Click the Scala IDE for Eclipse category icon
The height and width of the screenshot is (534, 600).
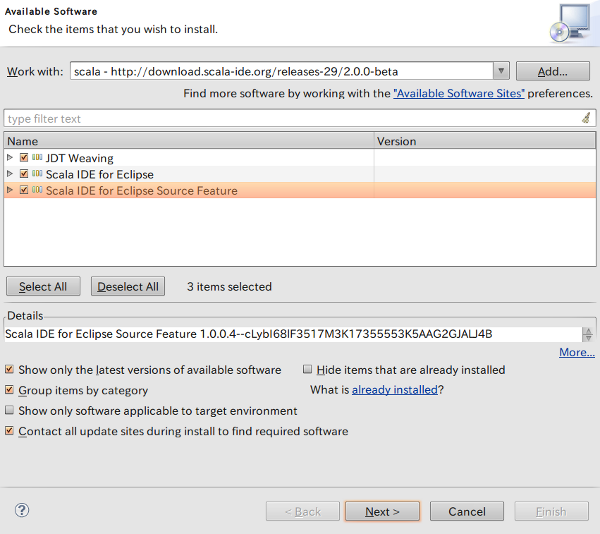[x=37, y=174]
